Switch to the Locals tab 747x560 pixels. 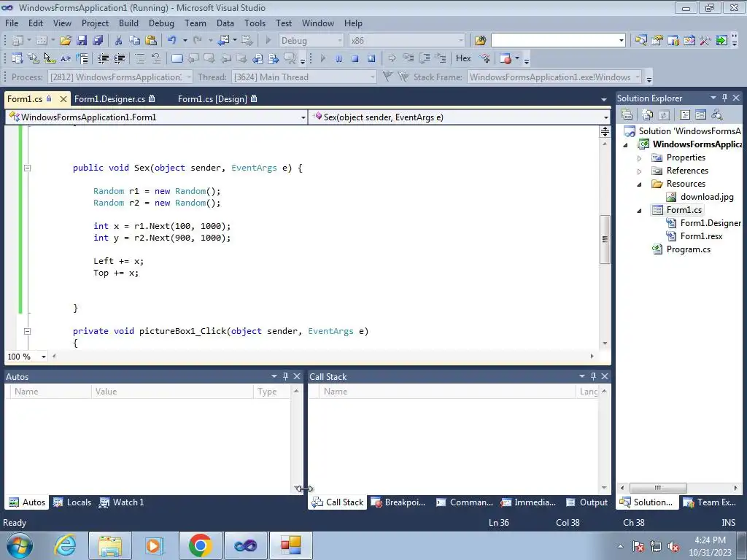72,502
